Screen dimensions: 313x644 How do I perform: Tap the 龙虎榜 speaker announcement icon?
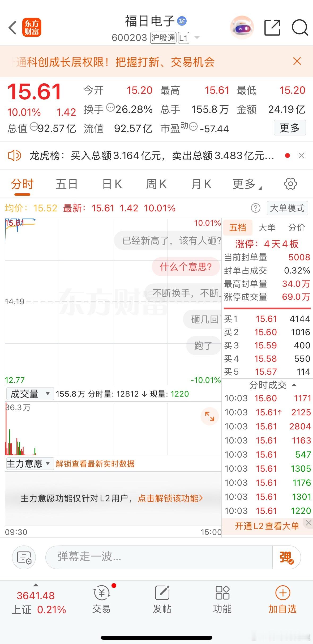(14, 156)
